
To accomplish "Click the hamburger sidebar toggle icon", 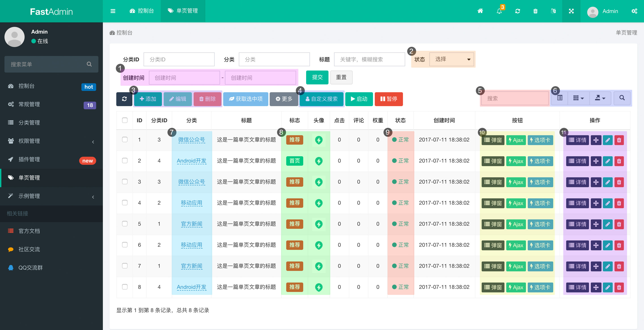I will coord(113,11).
